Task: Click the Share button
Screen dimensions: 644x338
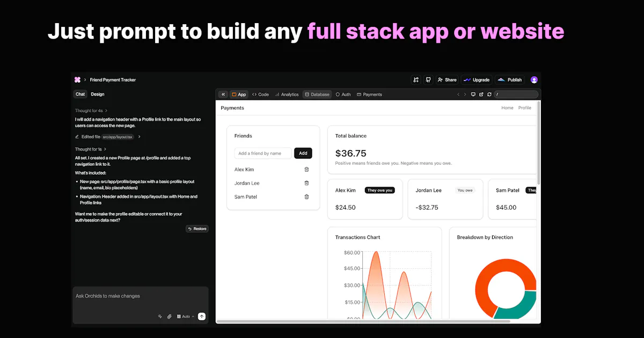Action: (x=447, y=80)
